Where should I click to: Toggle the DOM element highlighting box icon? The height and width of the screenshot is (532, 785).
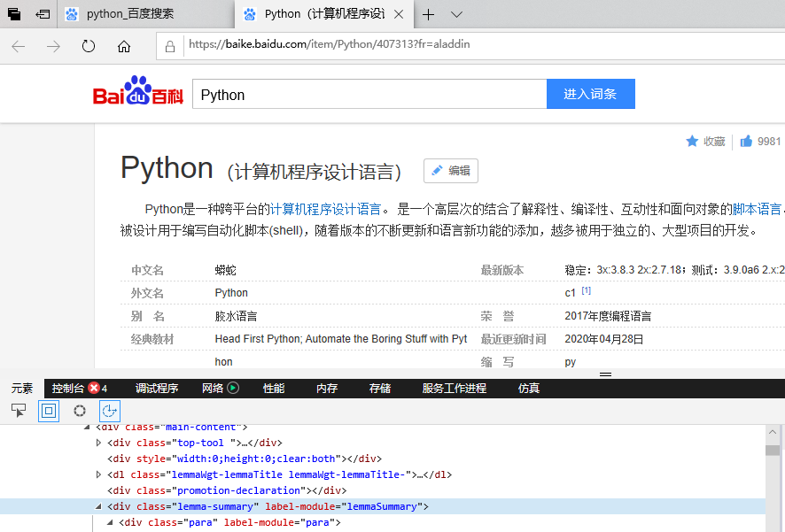(x=49, y=411)
